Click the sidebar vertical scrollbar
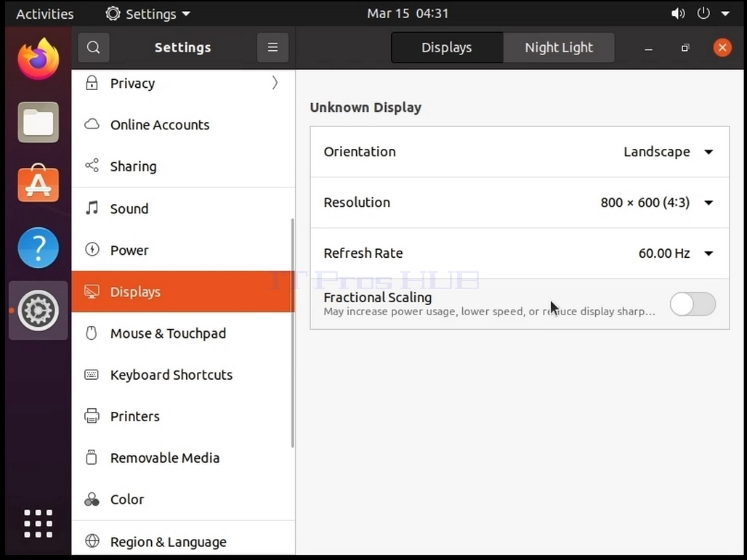The height and width of the screenshot is (560, 747). (x=292, y=333)
